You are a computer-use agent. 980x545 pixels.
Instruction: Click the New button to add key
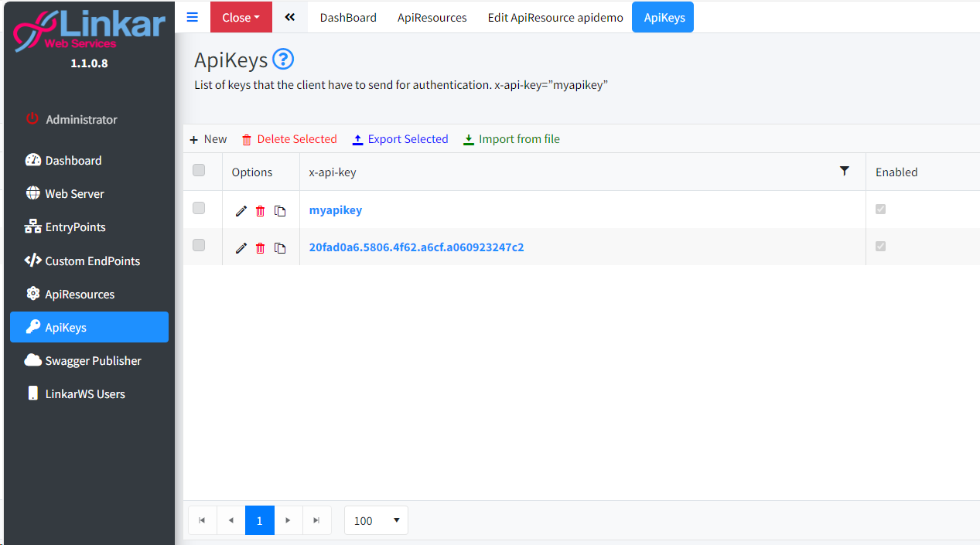[208, 139]
